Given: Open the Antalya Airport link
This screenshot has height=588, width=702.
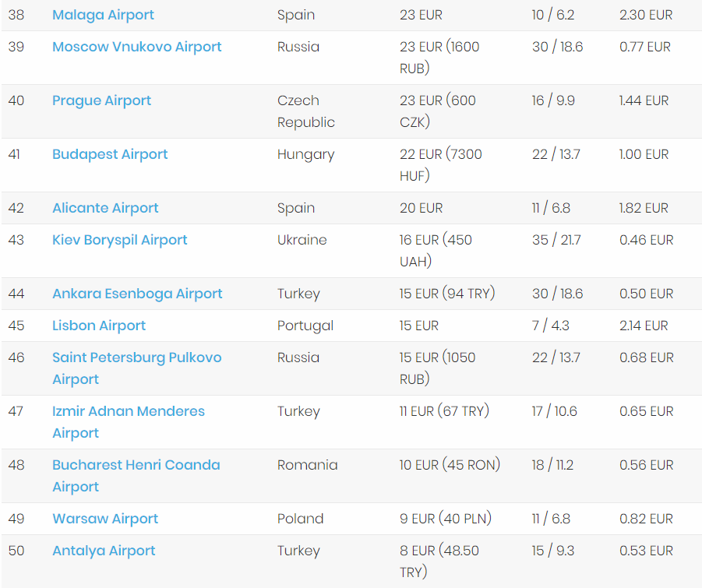Looking at the screenshot, I should 104,551.
